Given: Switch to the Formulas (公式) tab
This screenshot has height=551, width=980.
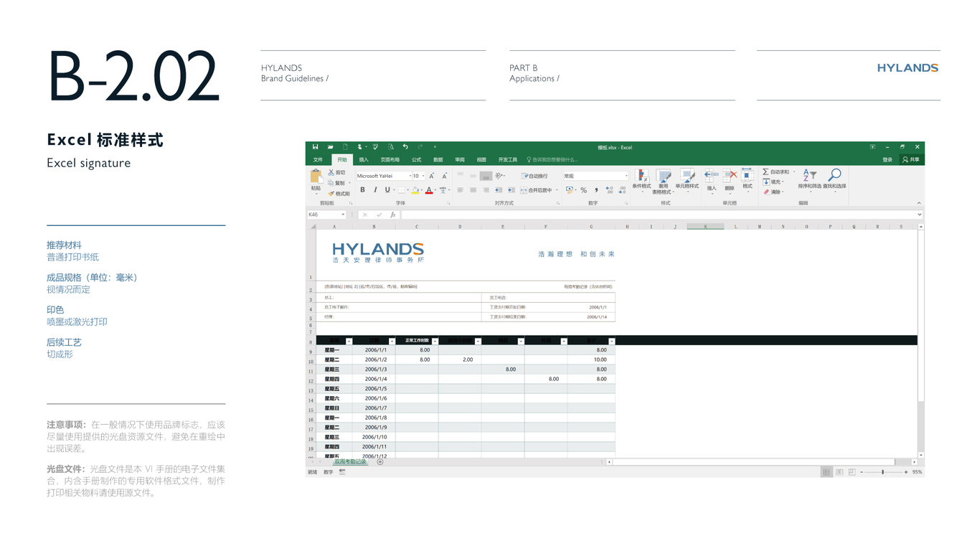Looking at the screenshot, I should point(416,160).
